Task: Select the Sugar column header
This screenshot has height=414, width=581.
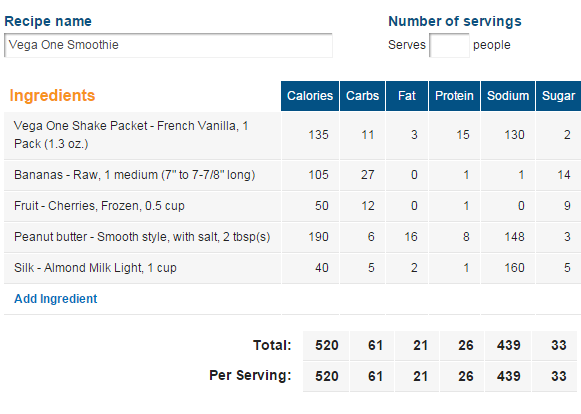Action: tap(558, 96)
